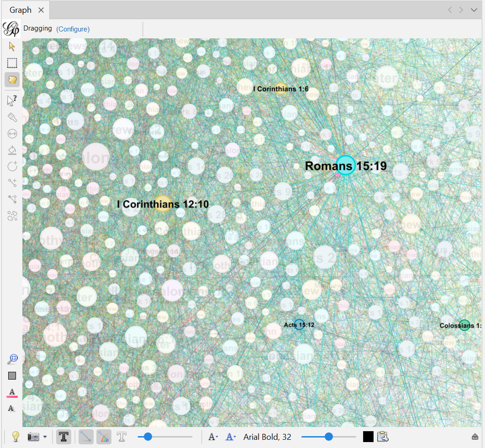485x448 pixels.
Task: Select the brush fill tool
Action: 12,150
